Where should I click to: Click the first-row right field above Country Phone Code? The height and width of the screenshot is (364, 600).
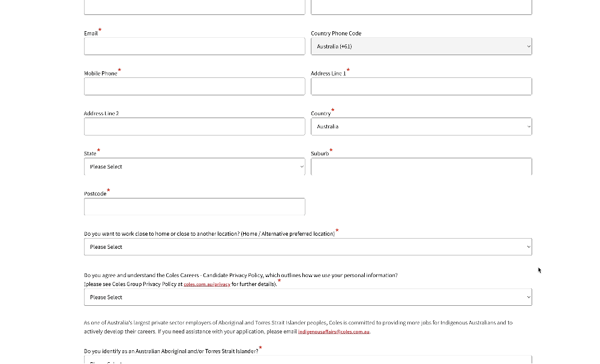(x=421, y=7)
